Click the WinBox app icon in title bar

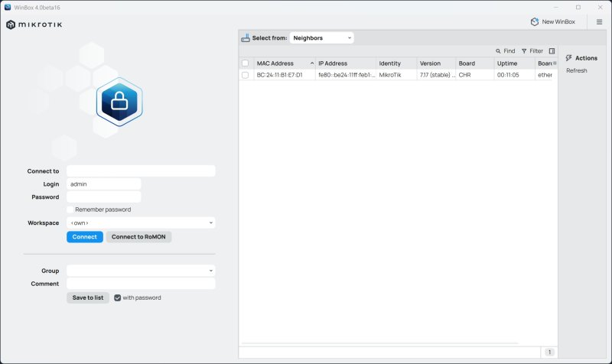tap(8, 7)
